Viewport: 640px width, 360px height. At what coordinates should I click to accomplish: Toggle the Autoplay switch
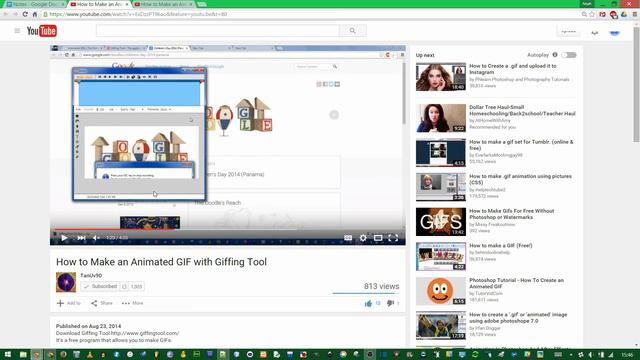[569, 55]
